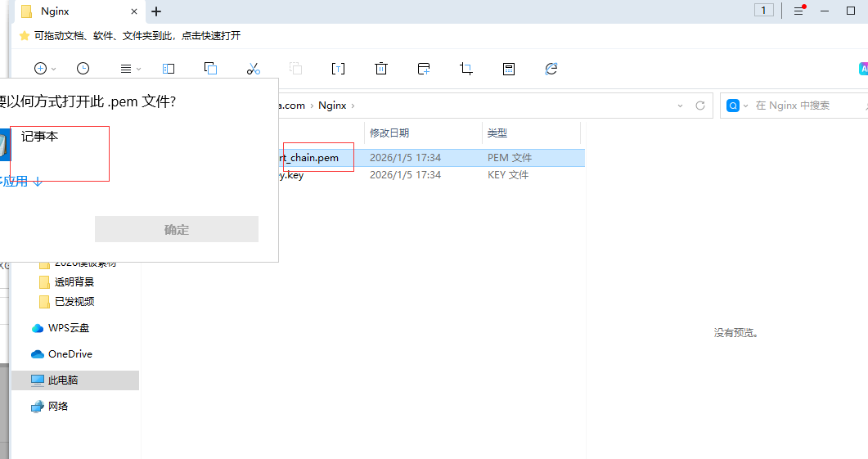Click the trash delete icon
This screenshot has width=868, height=459.
(380, 69)
